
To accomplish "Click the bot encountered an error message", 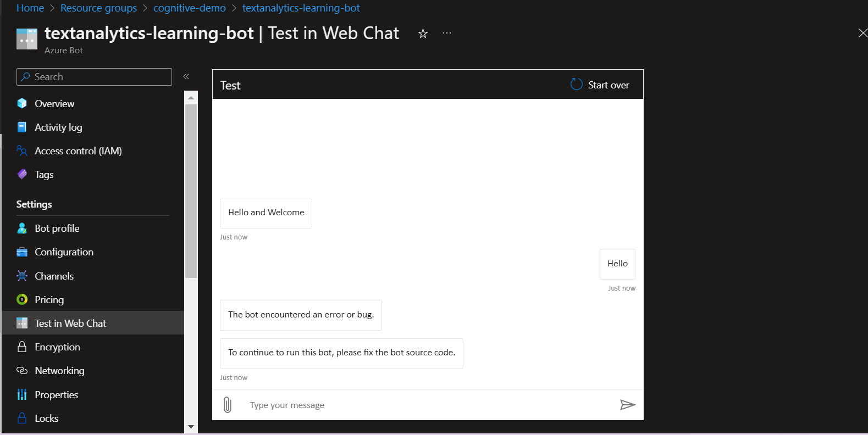I will 301,315.
